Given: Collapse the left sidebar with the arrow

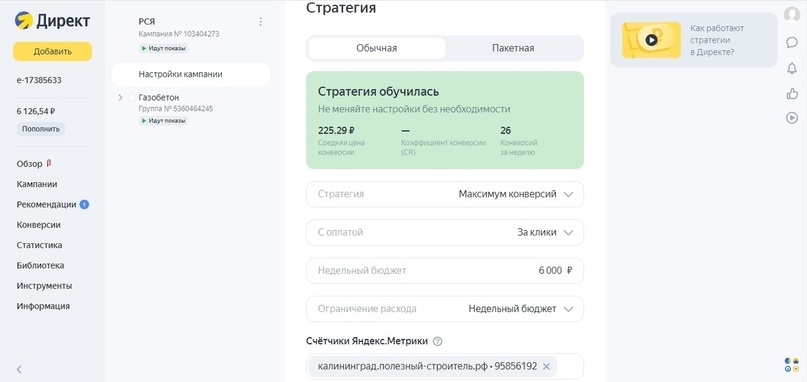Looking at the screenshot, I should (x=19, y=369).
